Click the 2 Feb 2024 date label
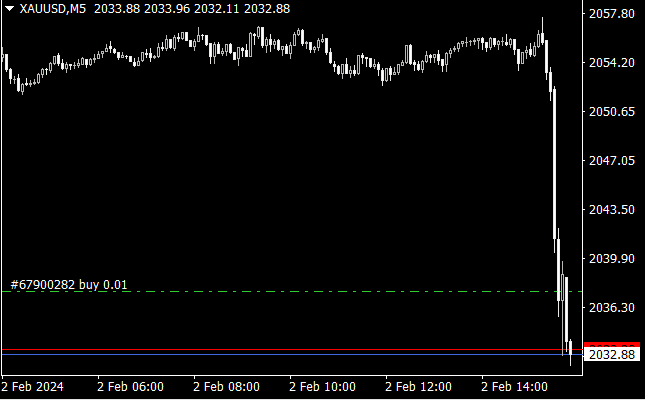This screenshot has width=645, height=400. click(32, 387)
